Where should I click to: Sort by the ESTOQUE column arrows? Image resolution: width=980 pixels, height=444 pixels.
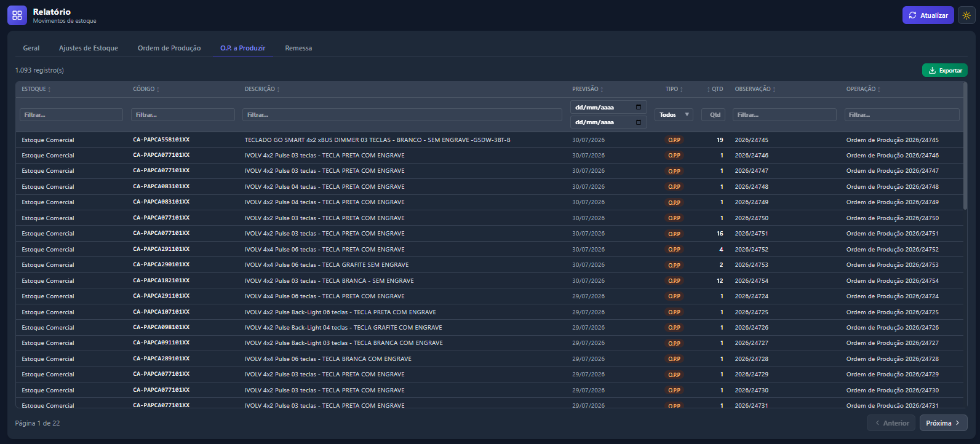[x=49, y=90]
